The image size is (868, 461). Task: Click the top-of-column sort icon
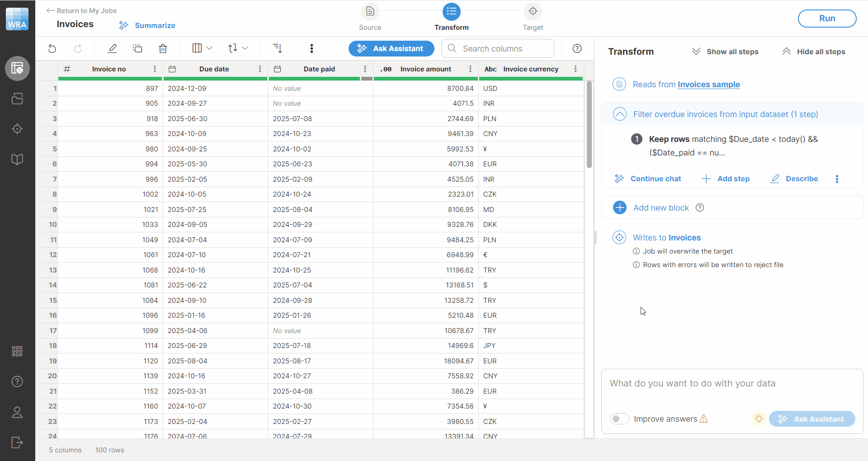(x=277, y=48)
